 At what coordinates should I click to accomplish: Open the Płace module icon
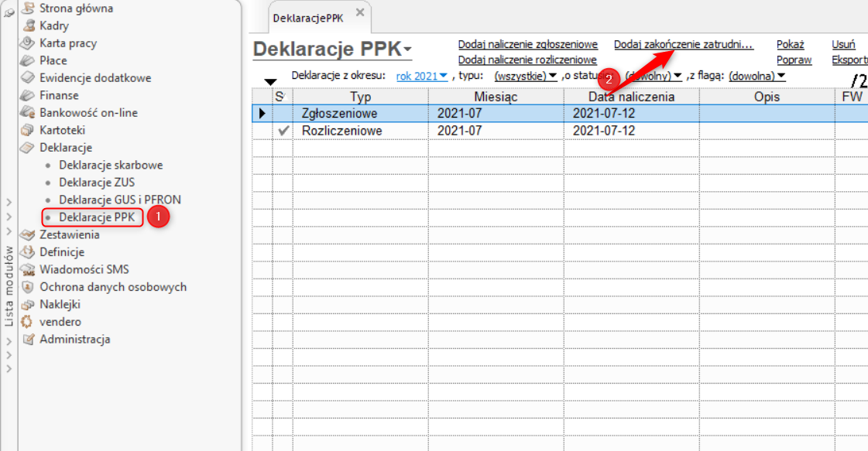tap(28, 60)
